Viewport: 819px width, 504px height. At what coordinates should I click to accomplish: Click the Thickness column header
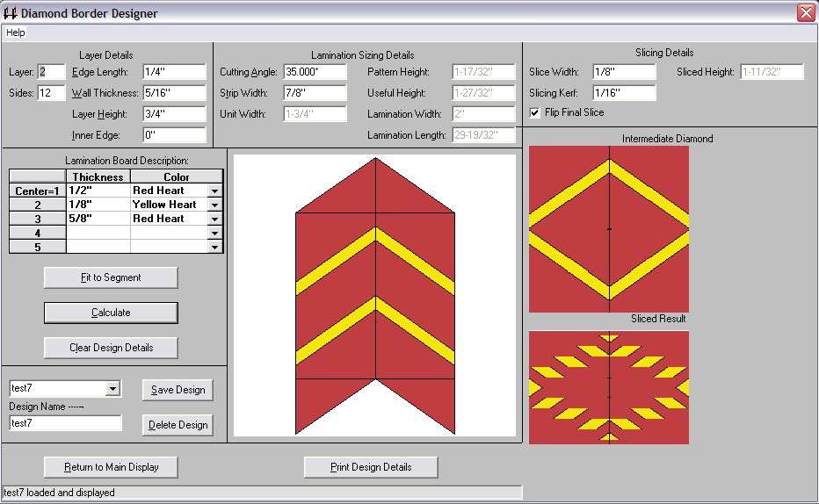click(98, 176)
